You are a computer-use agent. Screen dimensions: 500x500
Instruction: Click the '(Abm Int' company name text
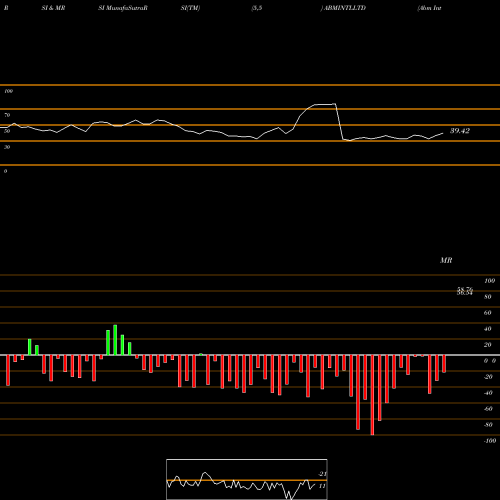[x=429, y=8]
